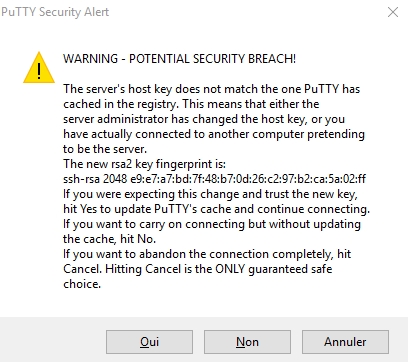Click the 'new rsa2 key fingerprint is' line

pyautogui.click(x=144, y=164)
